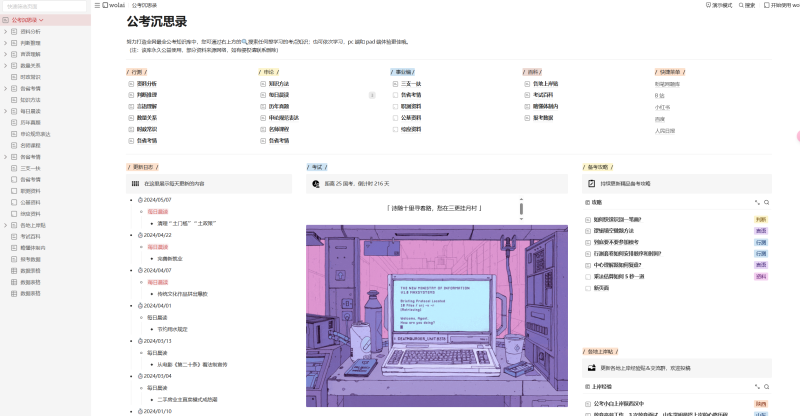Collapse the 公考沉思录 root dropdown arrow
The image size is (800, 416).
[41, 20]
